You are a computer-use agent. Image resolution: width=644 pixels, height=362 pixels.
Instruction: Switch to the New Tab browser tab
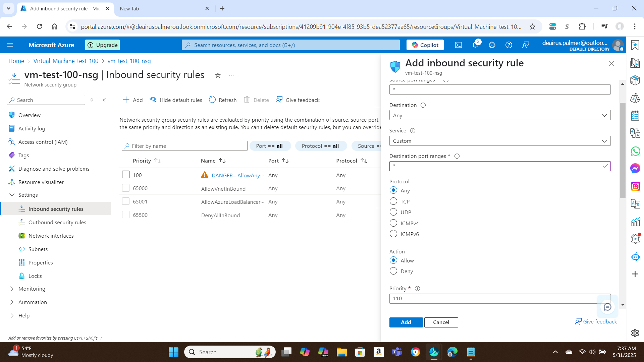pos(129,9)
